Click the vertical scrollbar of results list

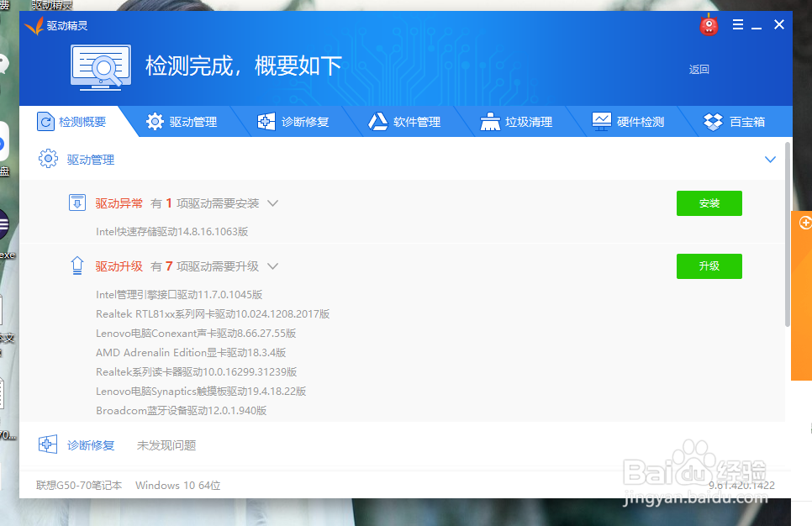(788, 234)
